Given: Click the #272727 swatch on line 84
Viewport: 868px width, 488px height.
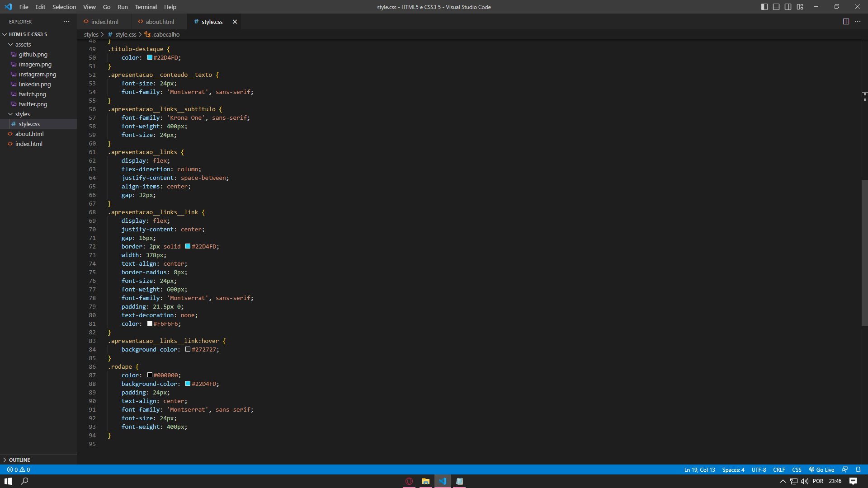Looking at the screenshot, I should pos(188,349).
